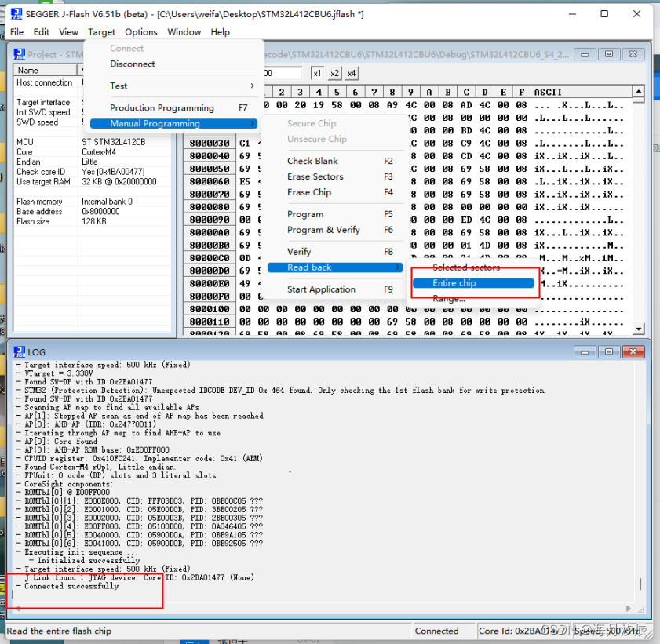The image size is (660, 644).
Task: Choose Verify command (F8)
Action: [335, 252]
